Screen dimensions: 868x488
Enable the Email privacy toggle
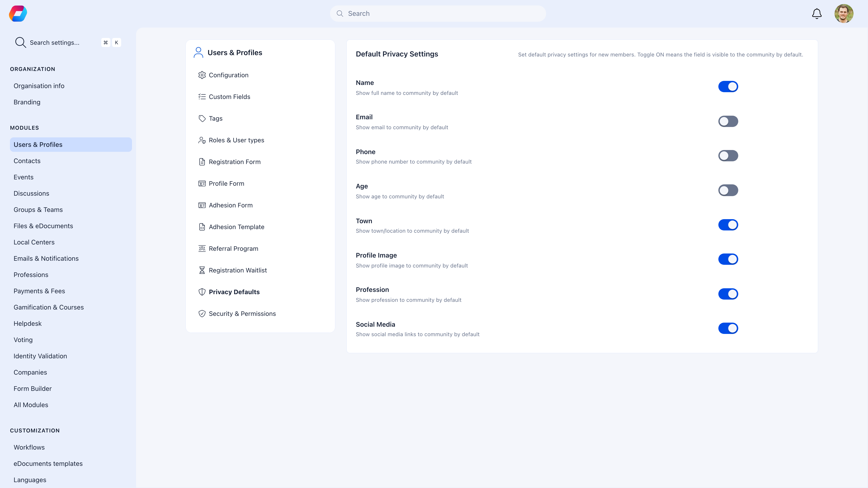point(729,121)
